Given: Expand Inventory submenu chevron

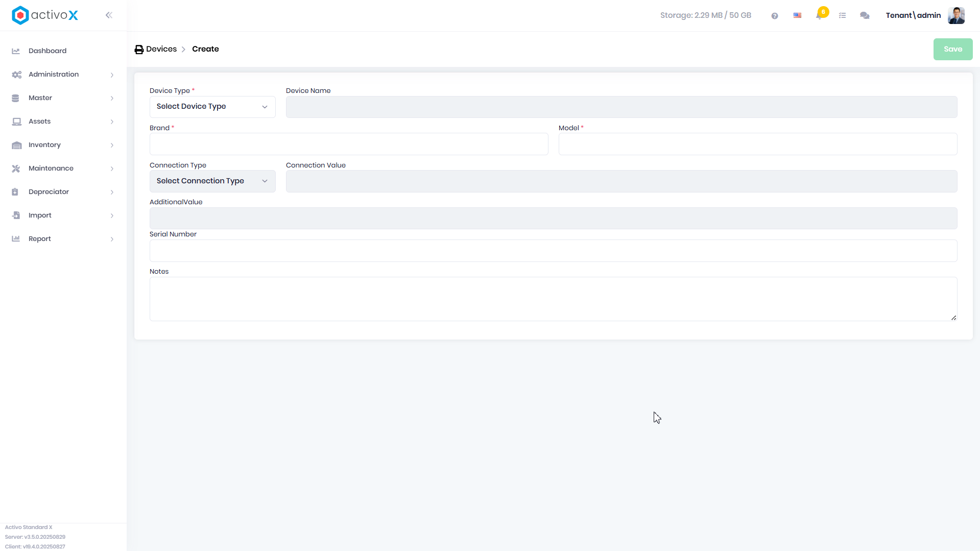Looking at the screenshot, I should 112,146.
